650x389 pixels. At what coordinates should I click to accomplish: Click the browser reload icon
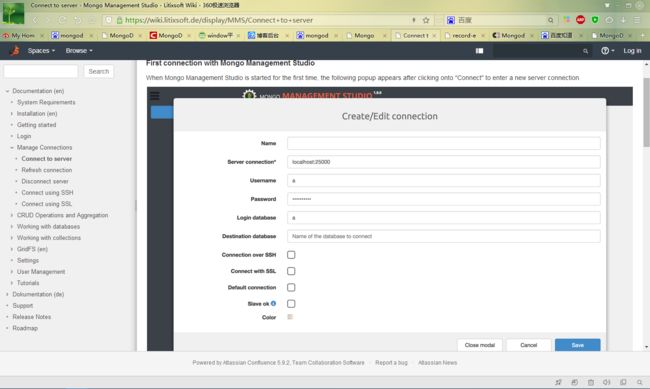point(62,20)
